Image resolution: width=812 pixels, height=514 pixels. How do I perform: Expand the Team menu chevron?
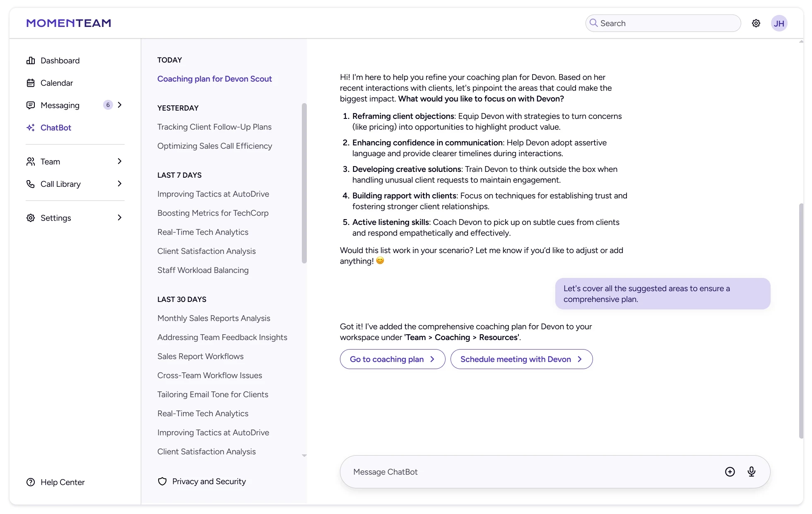pyautogui.click(x=120, y=162)
